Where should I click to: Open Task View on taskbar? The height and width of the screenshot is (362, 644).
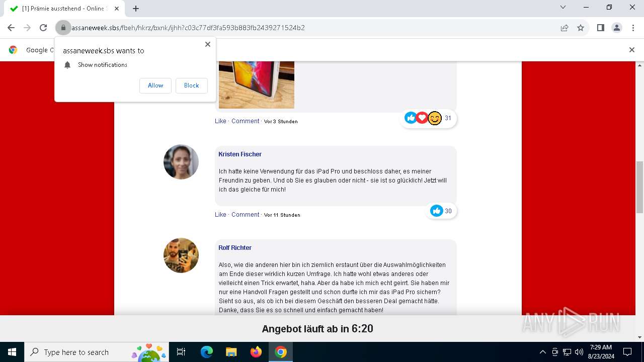181,352
